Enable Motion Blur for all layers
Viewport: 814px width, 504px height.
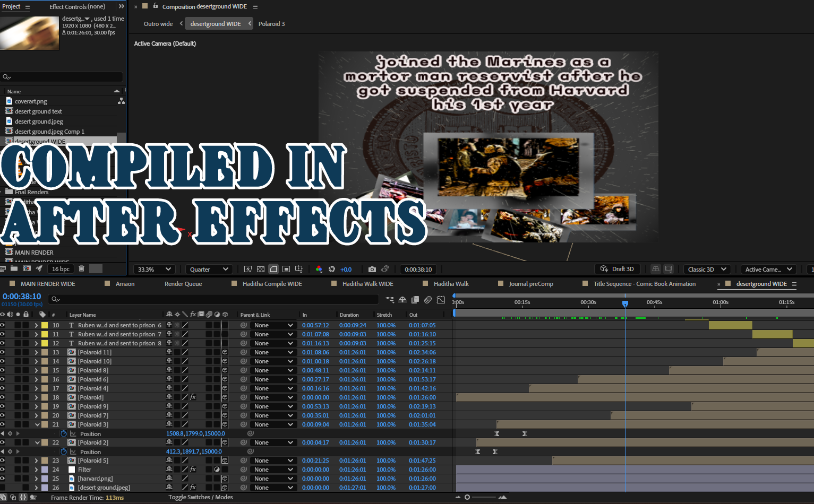click(428, 300)
